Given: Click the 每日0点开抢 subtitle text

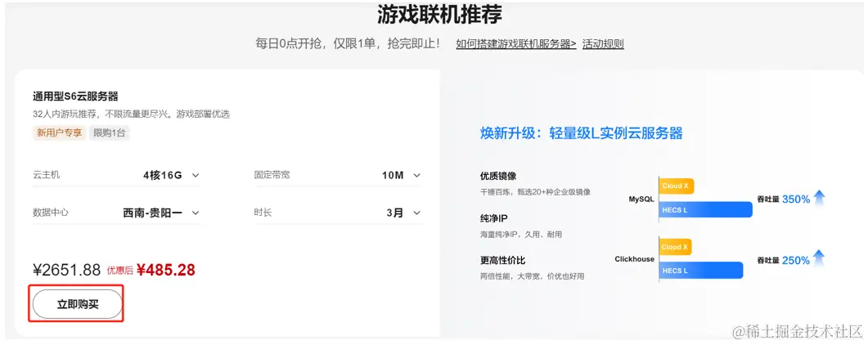Looking at the screenshot, I should point(349,44).
